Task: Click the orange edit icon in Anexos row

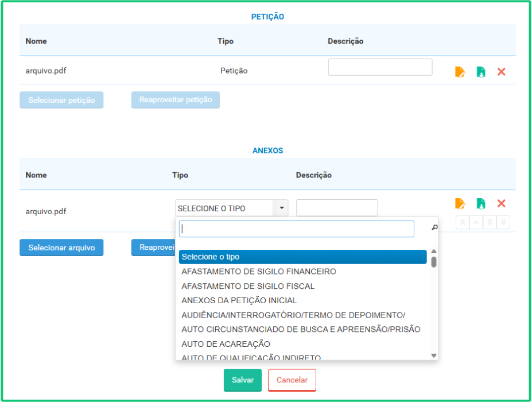Action: coord(460,204)
